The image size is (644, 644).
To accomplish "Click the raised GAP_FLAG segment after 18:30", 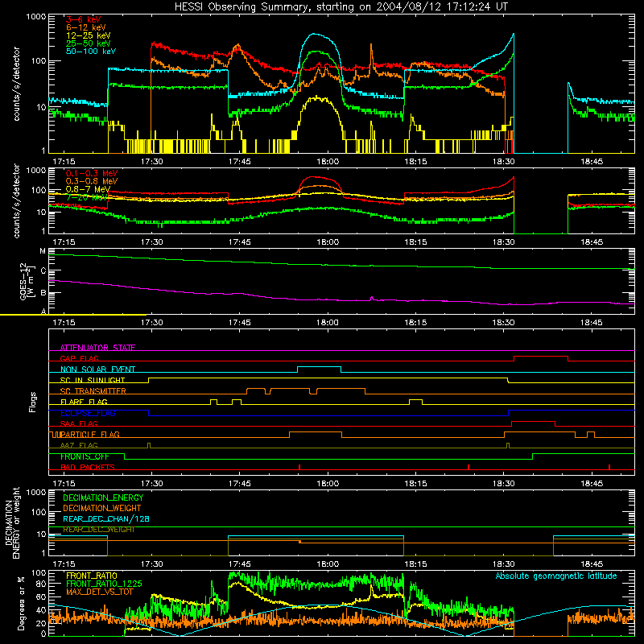I will click(541, 357).
